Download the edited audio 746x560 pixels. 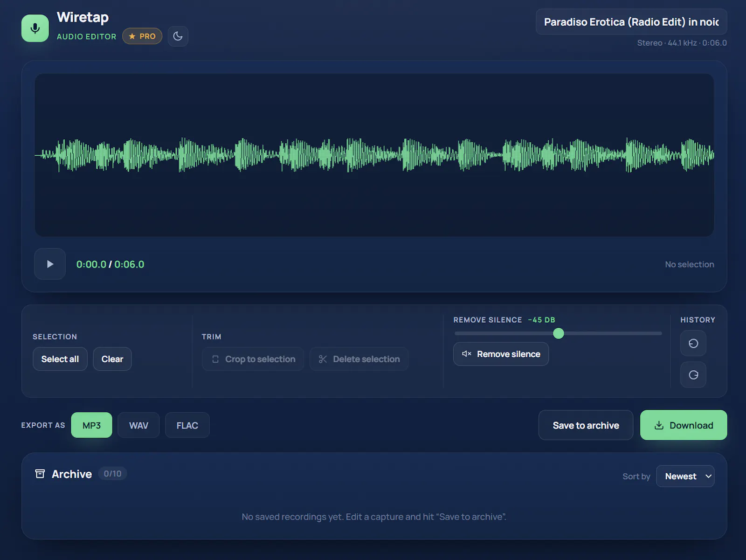pos(684,425)
